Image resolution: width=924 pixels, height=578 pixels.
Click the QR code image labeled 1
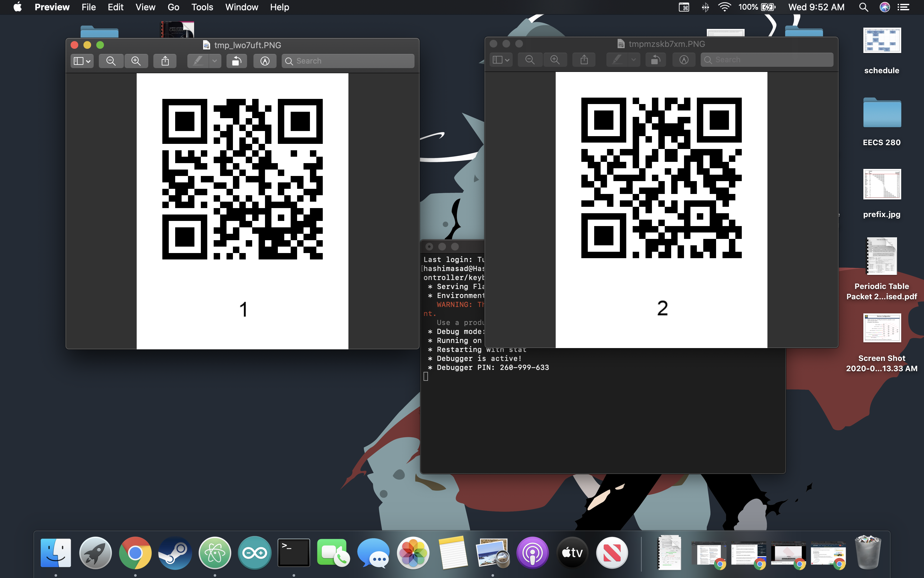[243, 179]
